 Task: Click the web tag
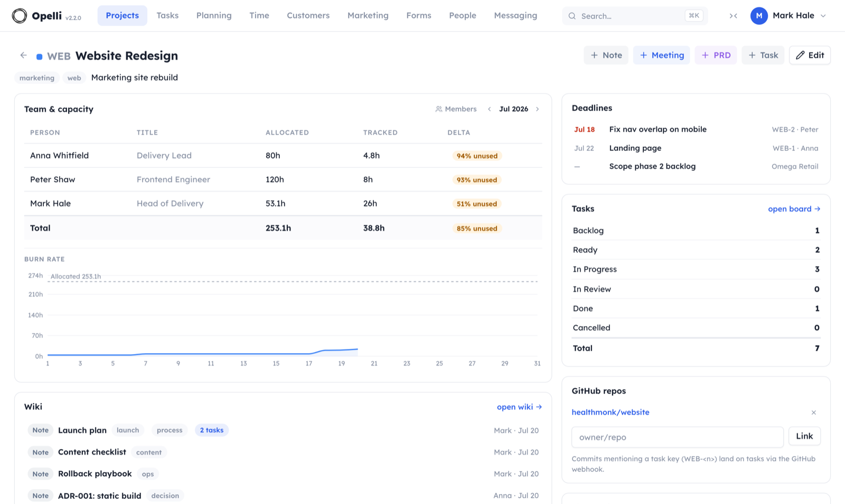point(74,78)
